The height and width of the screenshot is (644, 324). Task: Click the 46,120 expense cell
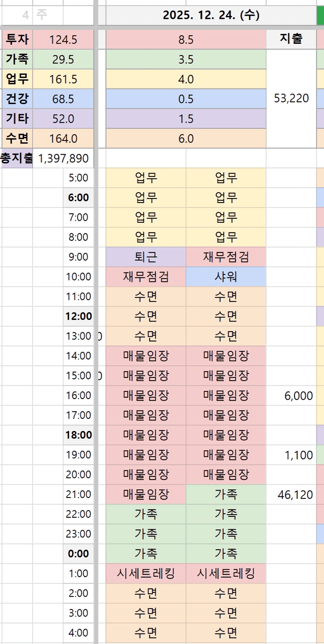291,494
